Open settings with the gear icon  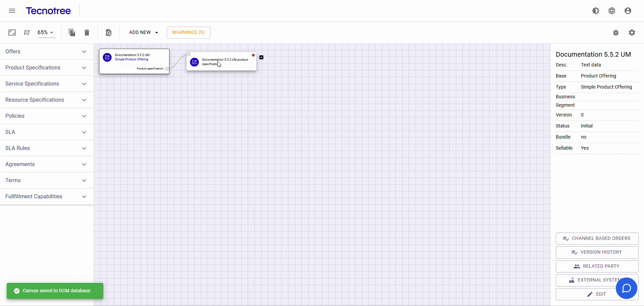[633, 33]
